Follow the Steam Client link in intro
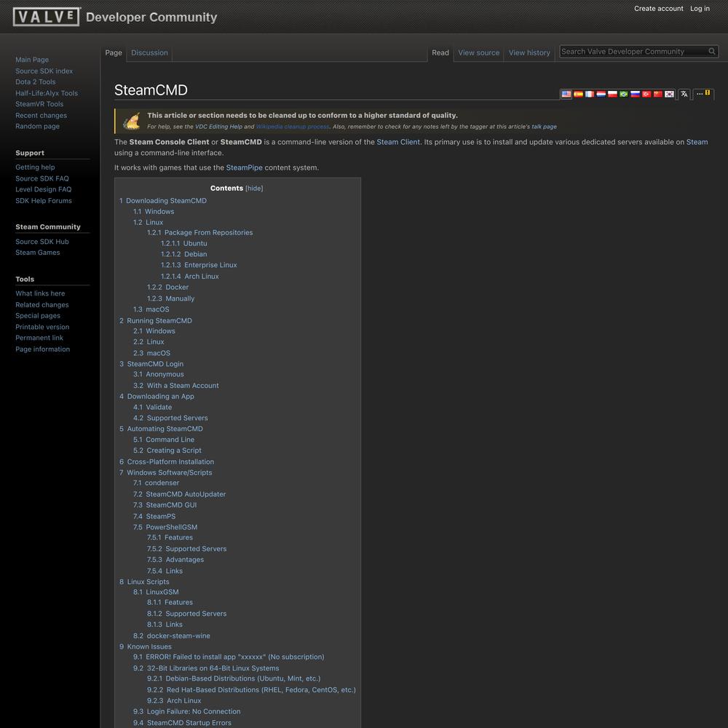The height and width of the screenshot is (728, 728). tap(398, 142)
